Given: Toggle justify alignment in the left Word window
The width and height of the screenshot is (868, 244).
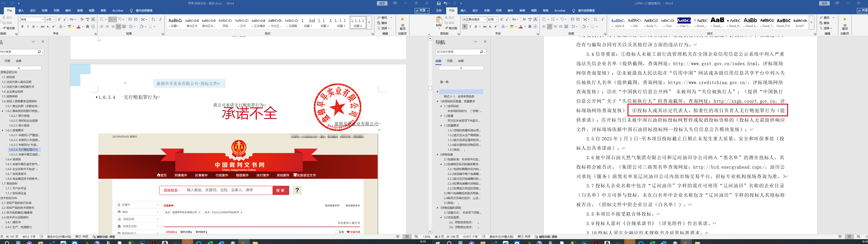Looking at the screenshot, I should [118, 26].
